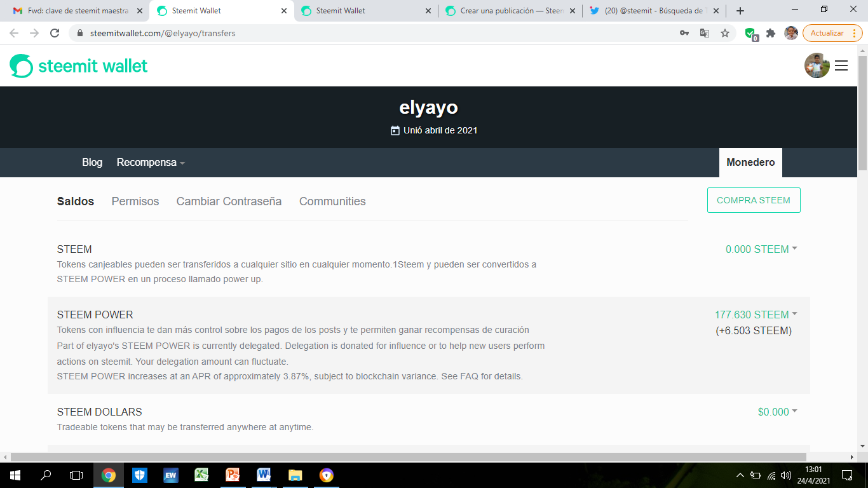
Task: Open the yellow lock app on the taskbar
Action: (x=326, y=475)
